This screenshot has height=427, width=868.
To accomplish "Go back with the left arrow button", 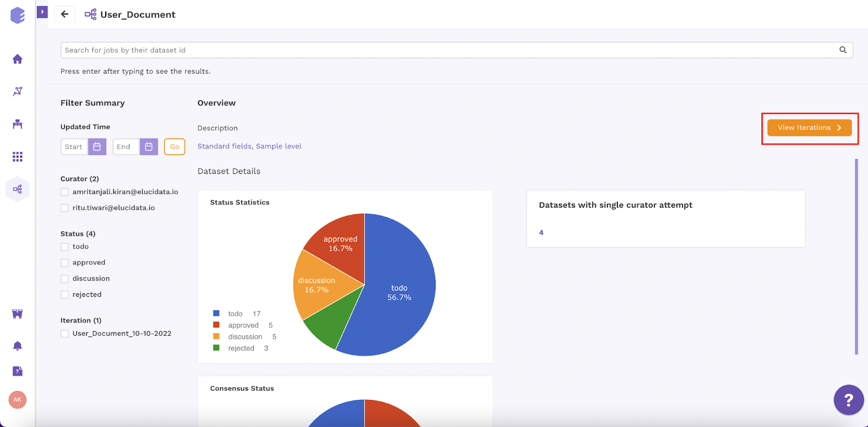I will tap(65, 14).
